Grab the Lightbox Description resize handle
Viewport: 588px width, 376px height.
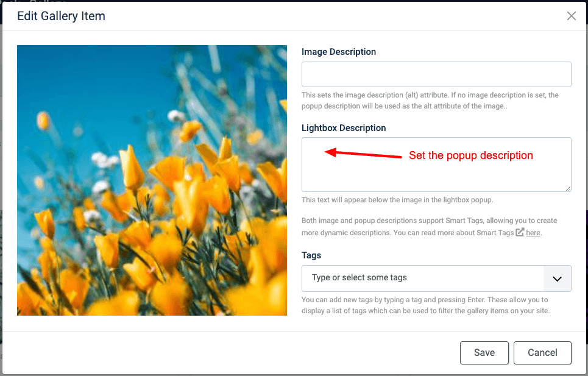point(568,188)
